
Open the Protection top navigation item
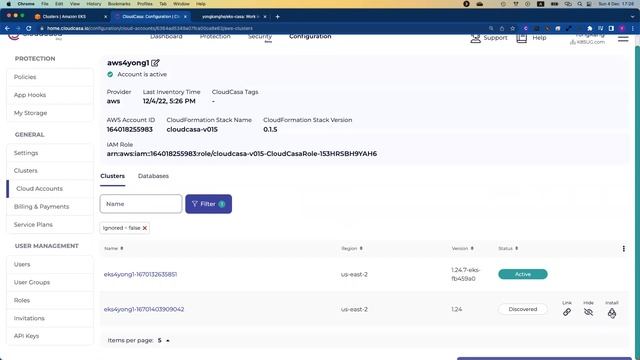215,37
